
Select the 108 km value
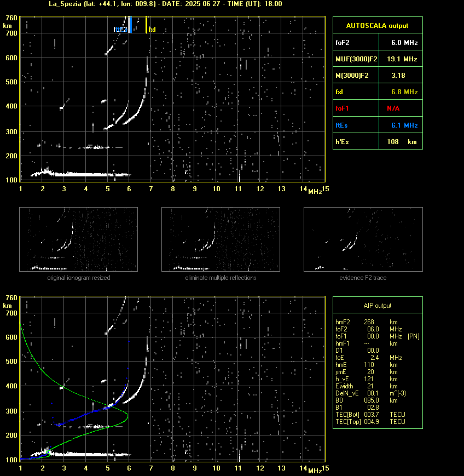click(x=402, y=142)
